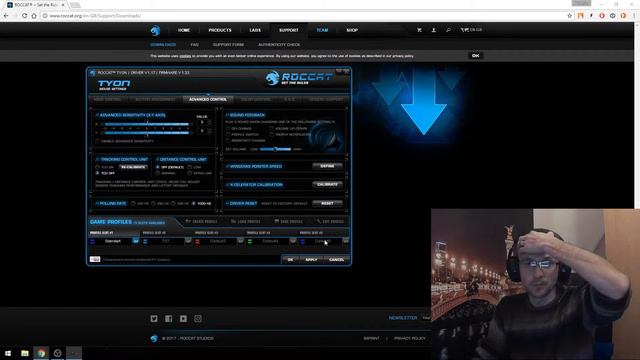Open the Facebook social icon in the footer

pyautogui.click(x=169, y=318)
